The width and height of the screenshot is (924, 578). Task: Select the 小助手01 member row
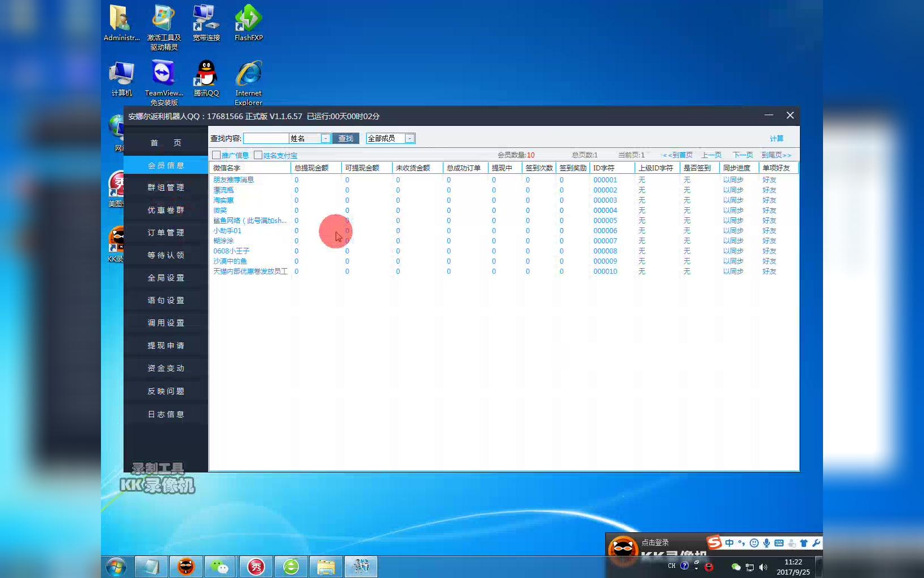503,231
